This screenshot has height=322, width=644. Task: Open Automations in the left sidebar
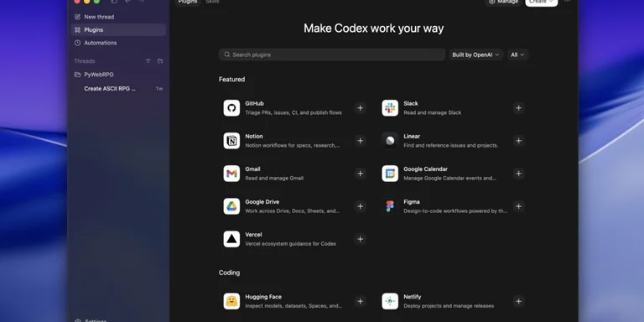pos(118,43)
